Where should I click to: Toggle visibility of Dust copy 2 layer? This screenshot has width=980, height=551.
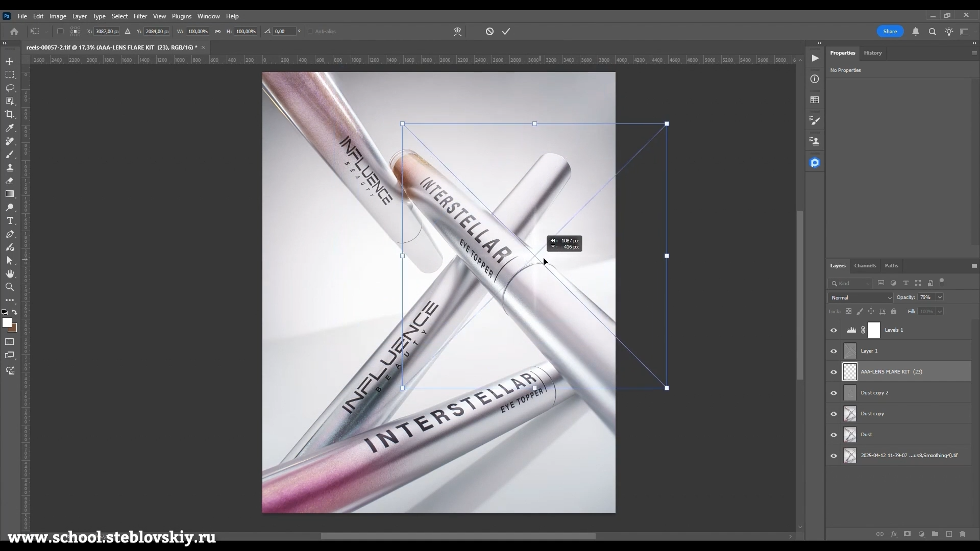pos(834,393)
